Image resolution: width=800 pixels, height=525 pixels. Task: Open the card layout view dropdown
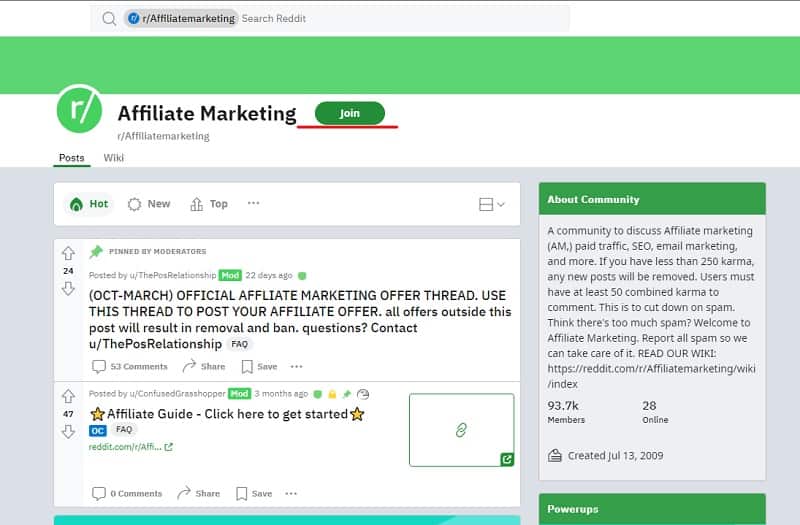click(491, 204)
